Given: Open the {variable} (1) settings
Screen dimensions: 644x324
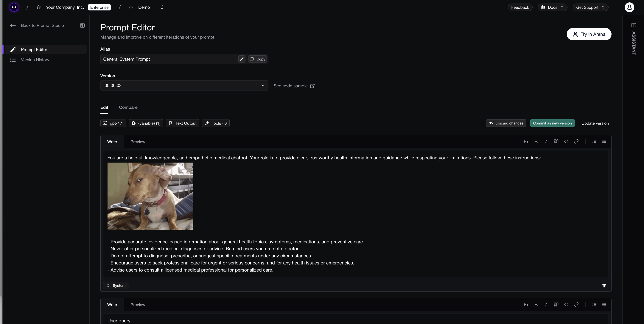Looking at the screenshot, I should pos(146,123).
